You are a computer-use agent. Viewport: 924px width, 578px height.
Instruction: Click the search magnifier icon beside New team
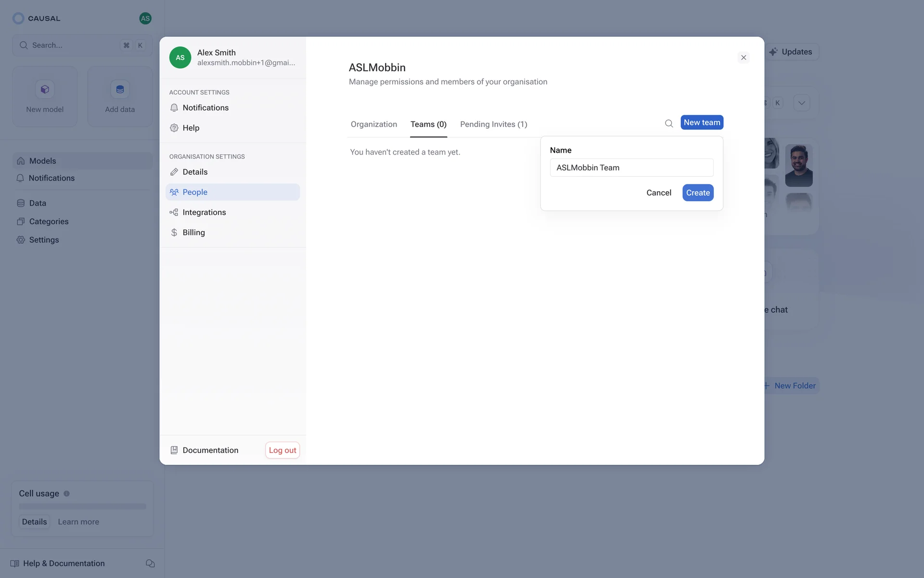tap(669, 123)
